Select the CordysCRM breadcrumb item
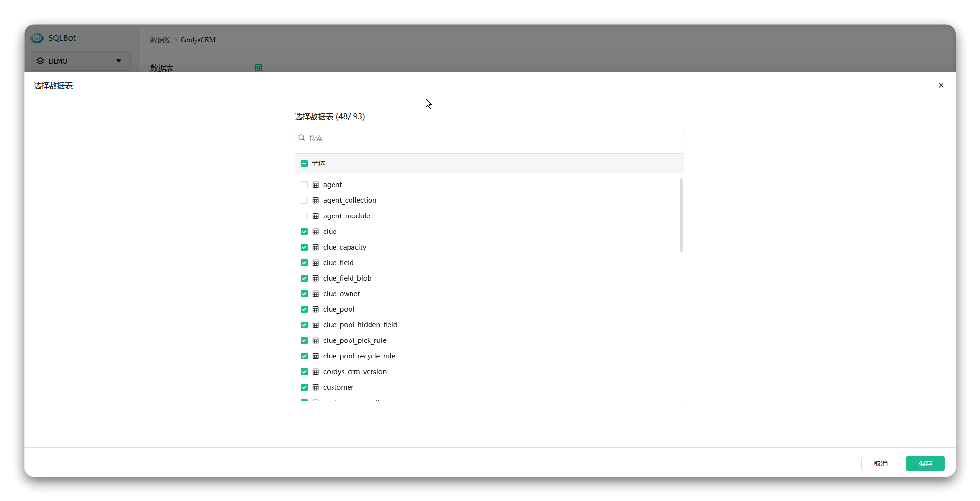This screenshot has height=501, width=980. (x=198, y=40)
